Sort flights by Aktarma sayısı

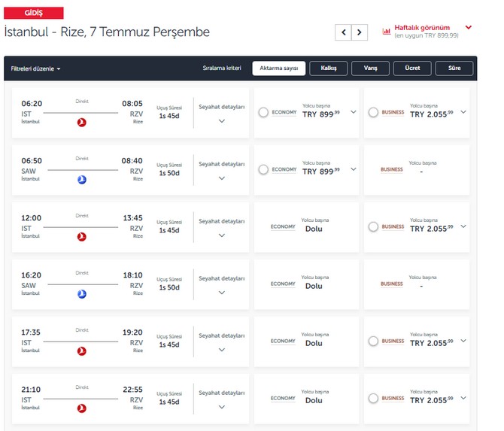point(278,68)
